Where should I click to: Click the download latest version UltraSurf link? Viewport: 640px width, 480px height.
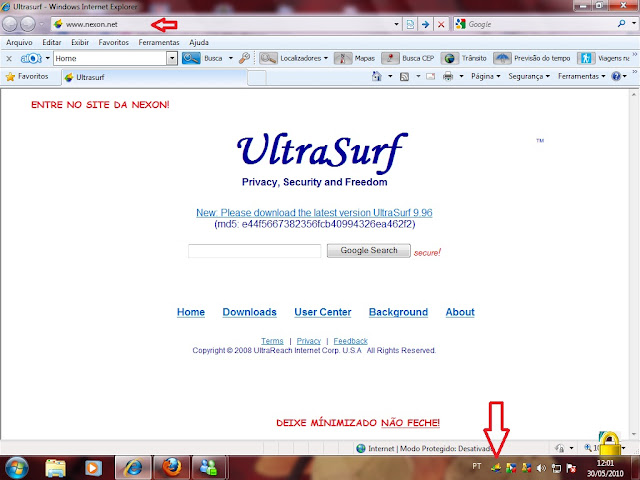pyautogui.click(x=314, y=213)
